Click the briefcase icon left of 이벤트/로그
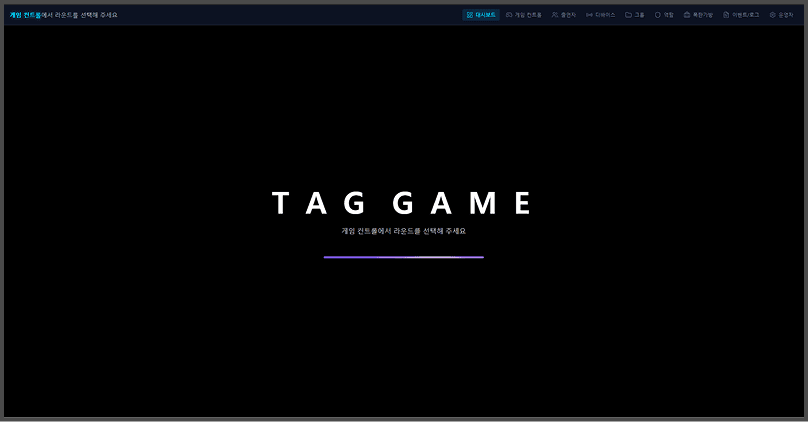The width and height of the screenshot is (808, 422). click(x=687, y=15)
